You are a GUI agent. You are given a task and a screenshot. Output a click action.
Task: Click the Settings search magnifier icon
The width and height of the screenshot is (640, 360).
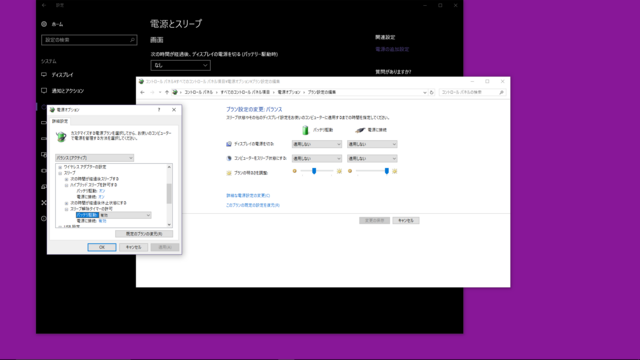coord(132,40)
